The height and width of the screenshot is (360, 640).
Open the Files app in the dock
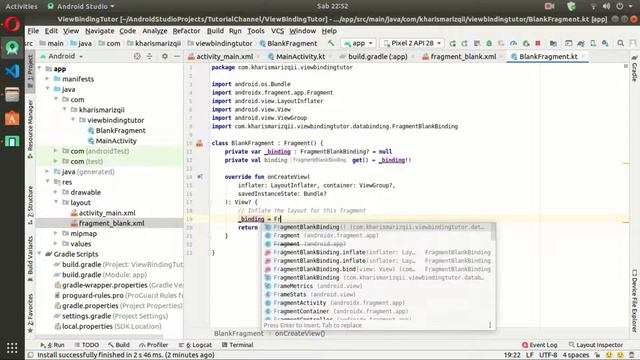12,95
